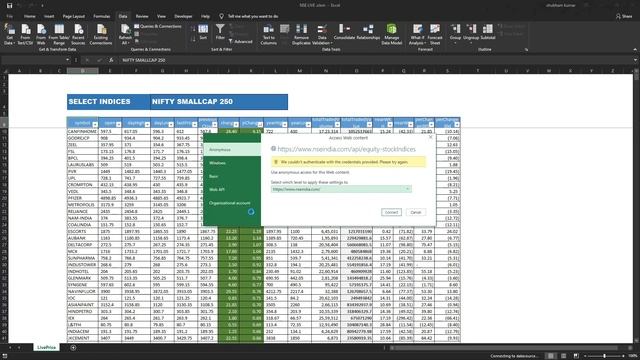The image size is (640, 360).
Task: Switch to the Review tab
Action: 142,16
